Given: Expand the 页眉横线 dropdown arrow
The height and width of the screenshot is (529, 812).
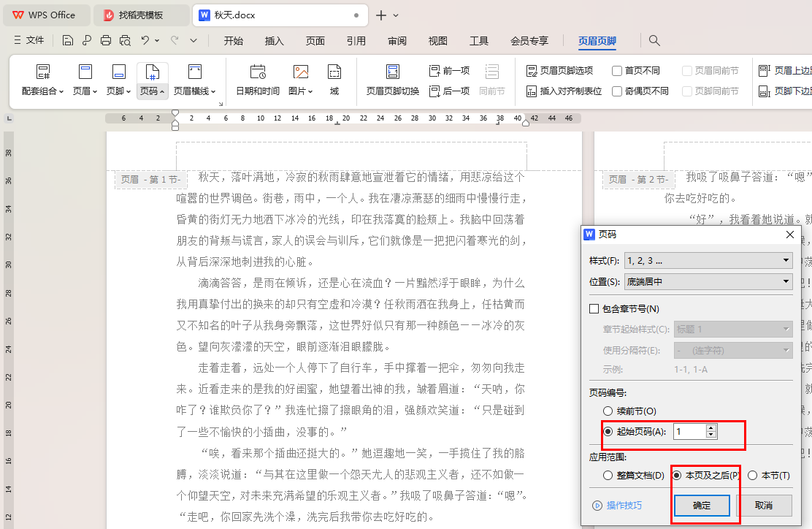Looking at the screenshot, I should pyautogui.click(x=213, y=92).
